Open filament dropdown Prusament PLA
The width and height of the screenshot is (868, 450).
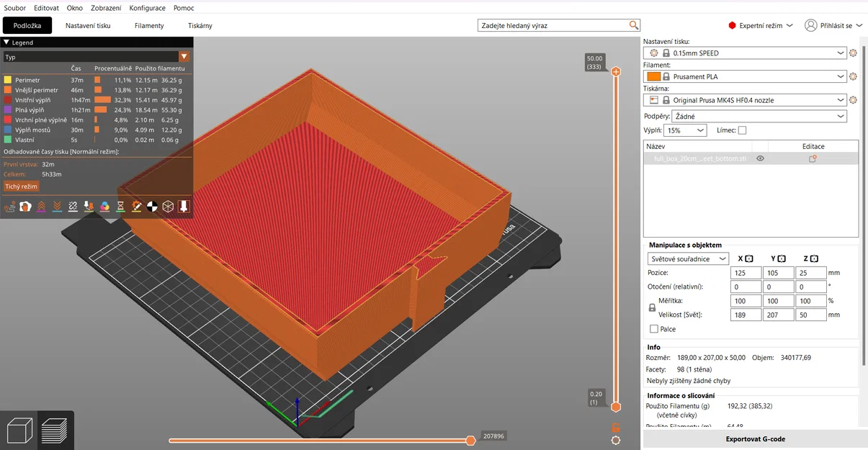click(746, 76)
